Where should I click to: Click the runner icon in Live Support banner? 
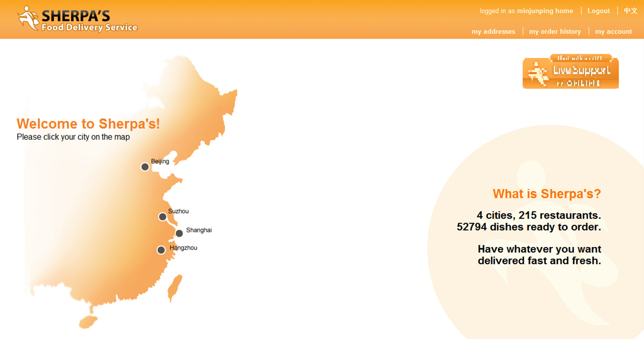pyautogui.click(x=537, y=73)
